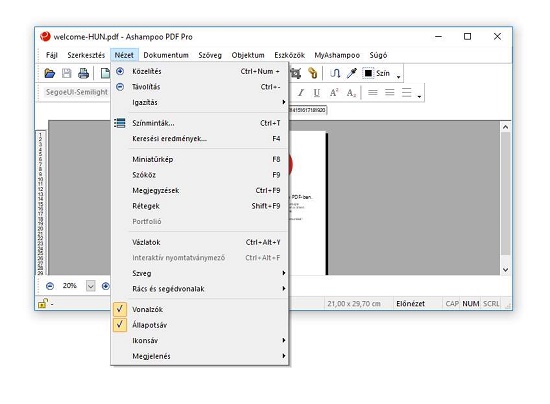
Task: Click the Ashampoo logo in title bar
Action: 45,36
